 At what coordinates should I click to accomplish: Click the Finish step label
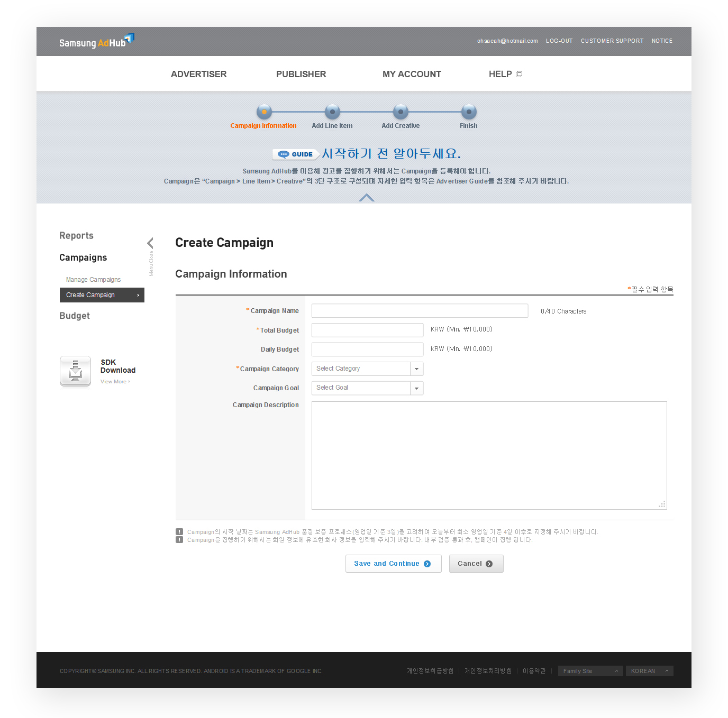click(x=469, y=126)
